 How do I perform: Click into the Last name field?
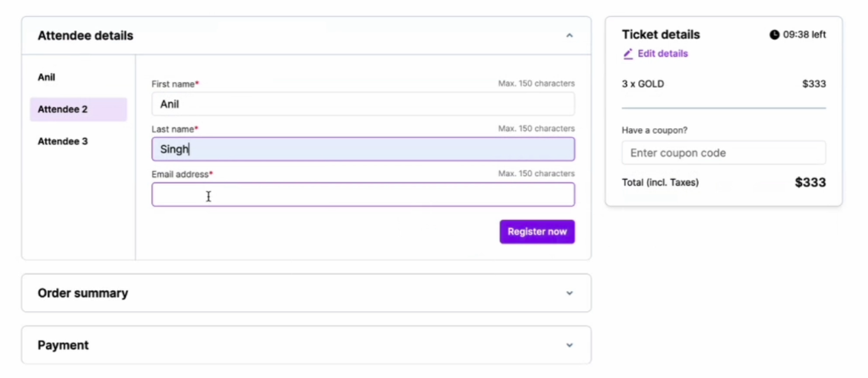(363, 149)
